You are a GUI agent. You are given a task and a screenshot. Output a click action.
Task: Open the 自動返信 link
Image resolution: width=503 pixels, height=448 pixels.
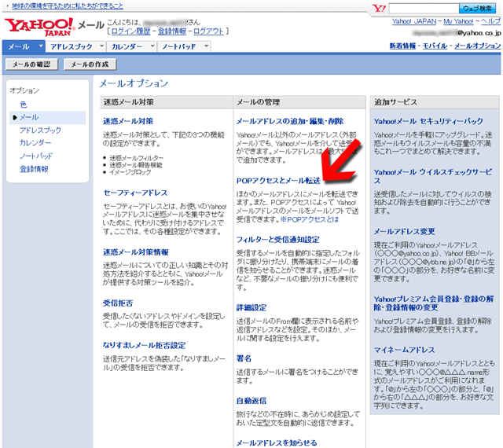click(x=251, y=401)
